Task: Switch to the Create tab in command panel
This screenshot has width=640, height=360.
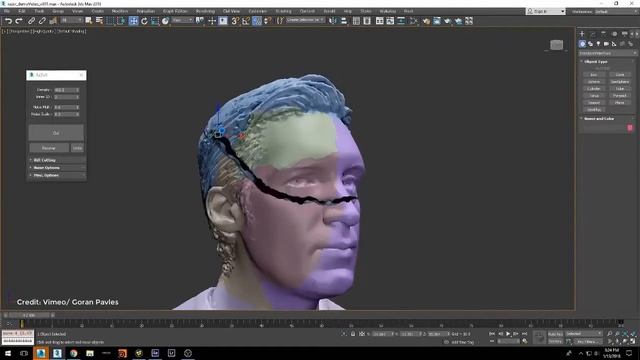Action: [582, 34]
